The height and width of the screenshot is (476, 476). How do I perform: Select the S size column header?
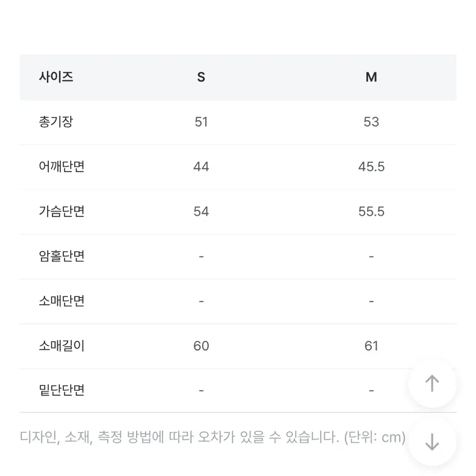tap(201, 77)
